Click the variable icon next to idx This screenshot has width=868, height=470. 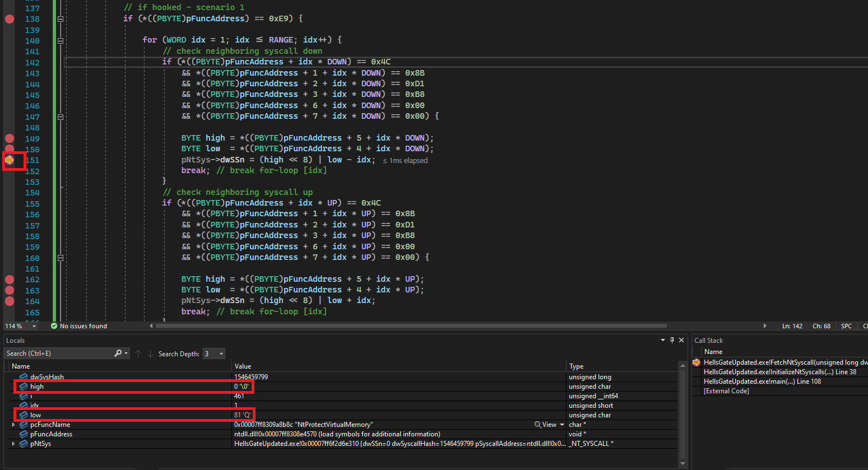point(24,406)
